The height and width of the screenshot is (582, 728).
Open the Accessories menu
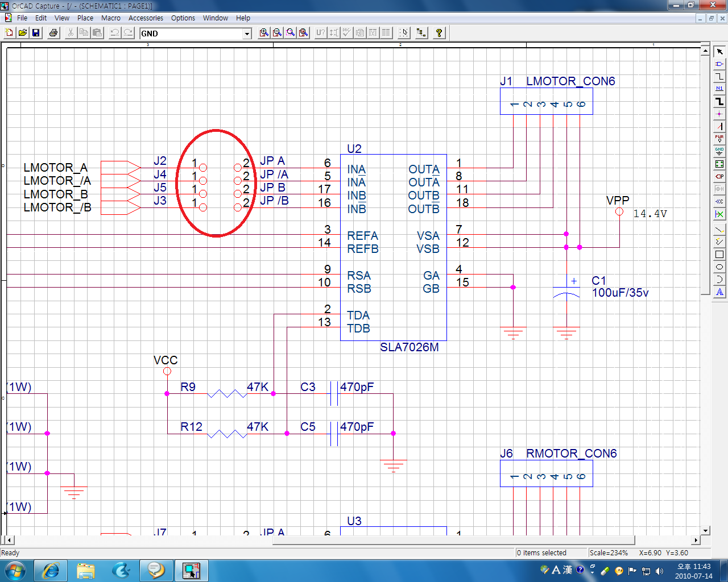(x=146, y=18)
